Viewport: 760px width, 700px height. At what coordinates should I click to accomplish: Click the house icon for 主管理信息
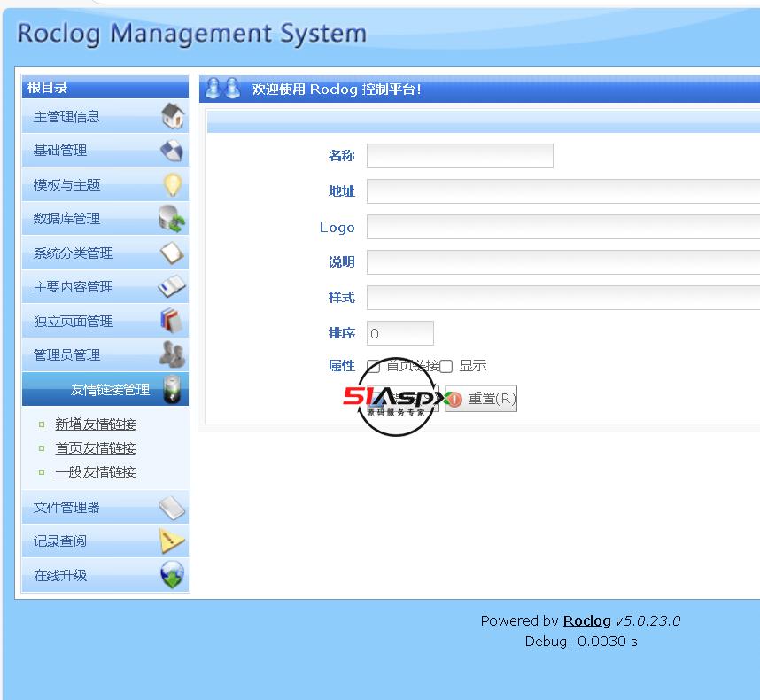coord(173,116)
